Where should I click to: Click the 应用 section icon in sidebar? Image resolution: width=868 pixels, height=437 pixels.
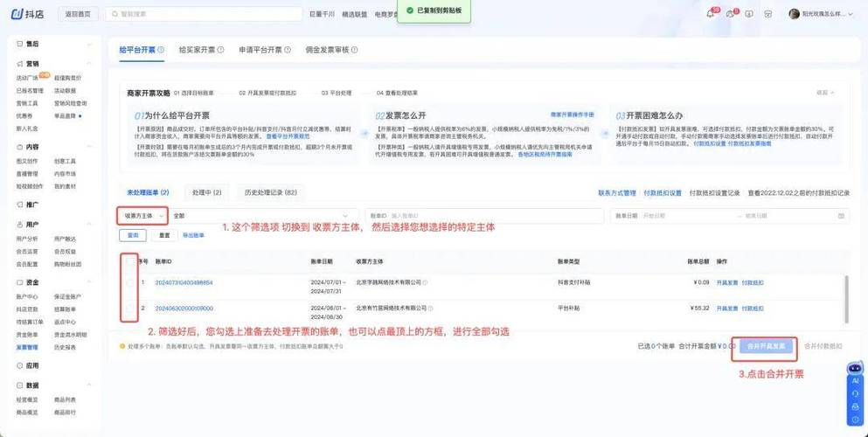point(20,365)
